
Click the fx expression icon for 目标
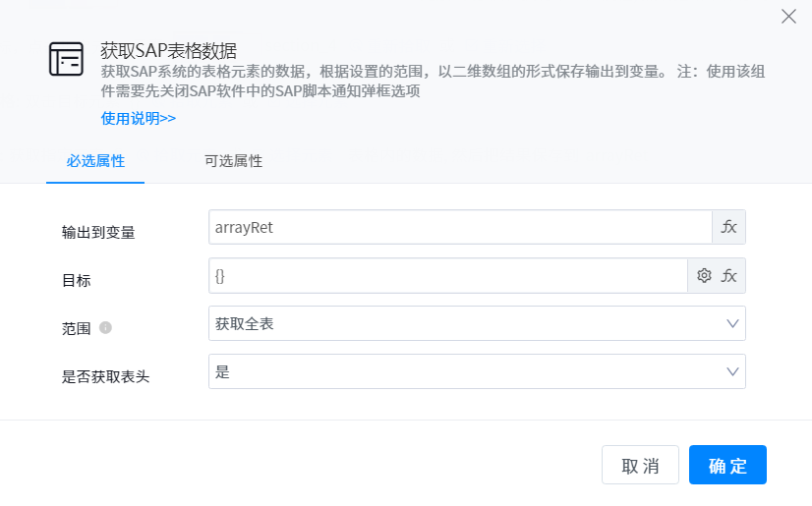(729, 276)
